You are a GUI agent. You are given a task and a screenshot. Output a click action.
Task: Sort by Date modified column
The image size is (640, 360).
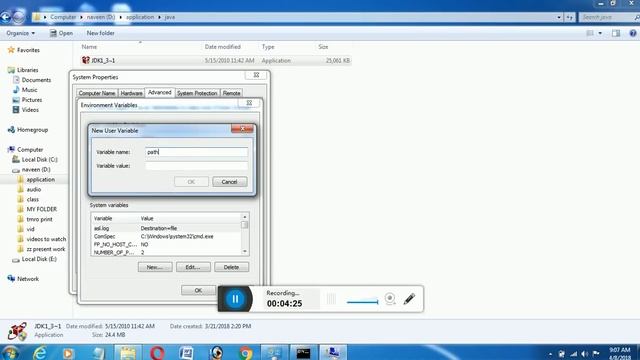click(222, 47)
